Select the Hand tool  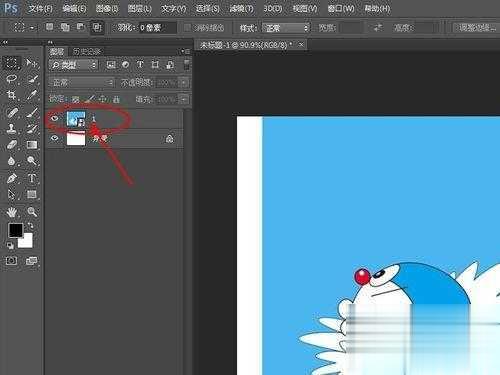tap(12, 212)
